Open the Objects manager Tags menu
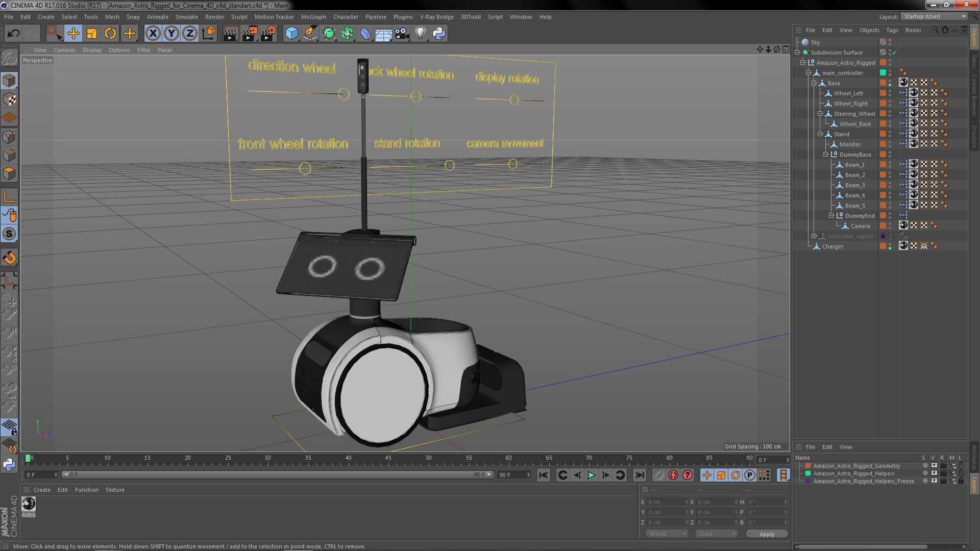980x551 pixels. pos(892,30)
